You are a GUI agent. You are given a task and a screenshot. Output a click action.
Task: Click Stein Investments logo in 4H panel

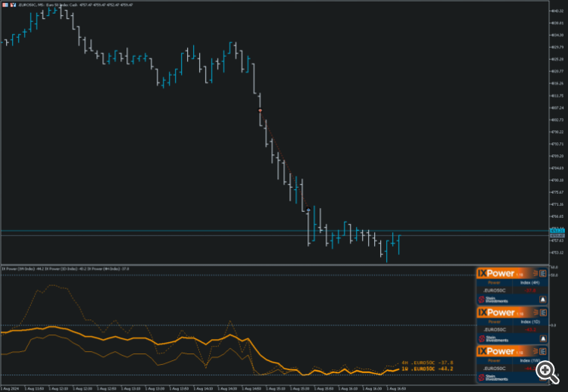pyautogui.click(x=493, y=300)
